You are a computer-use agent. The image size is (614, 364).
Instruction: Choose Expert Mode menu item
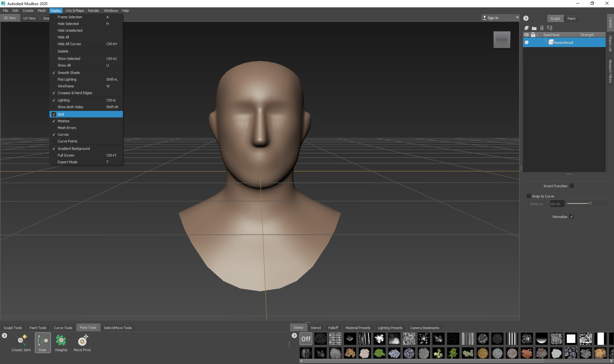point(86,162)
